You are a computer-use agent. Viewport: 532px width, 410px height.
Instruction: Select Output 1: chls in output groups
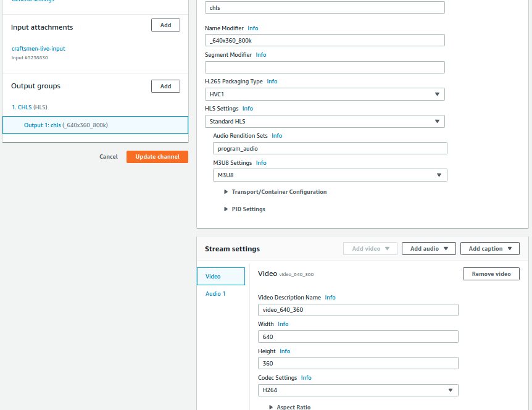(66, 125)
